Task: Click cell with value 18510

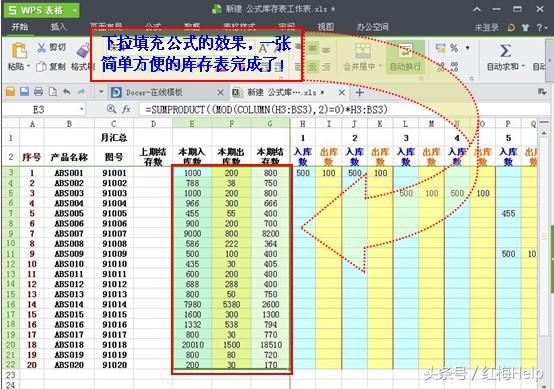Action: click(271, 344)
